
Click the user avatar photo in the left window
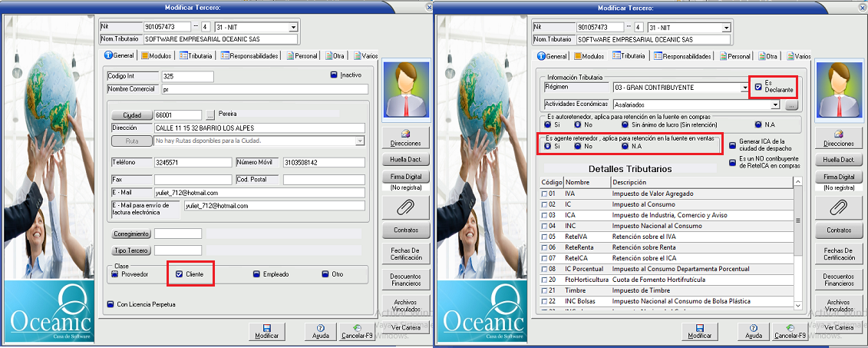(x=404, y=90)
